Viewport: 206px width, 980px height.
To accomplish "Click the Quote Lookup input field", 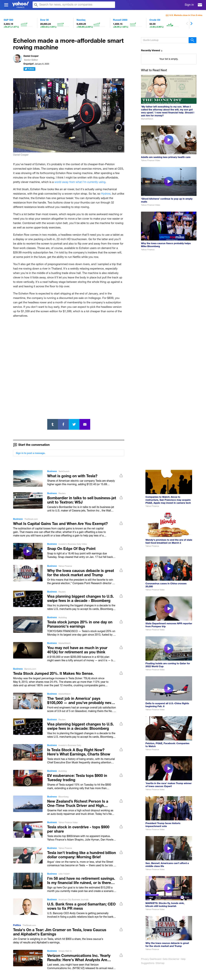I will tap(165, 40).
